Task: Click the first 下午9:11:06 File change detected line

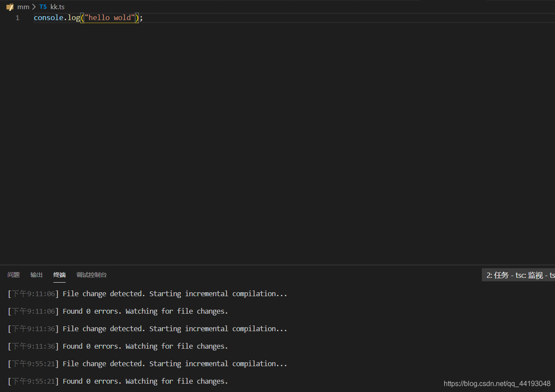Action: click(x=148, y=294)
